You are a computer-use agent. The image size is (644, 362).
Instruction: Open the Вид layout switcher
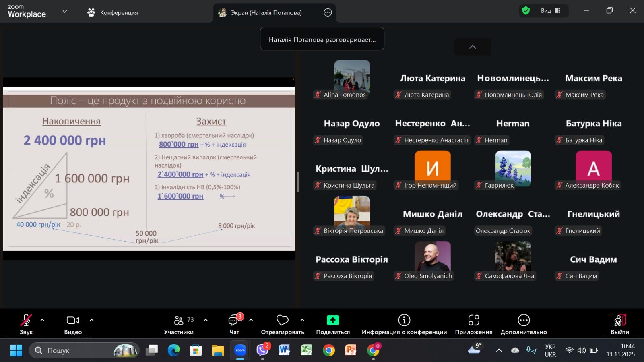551,11
